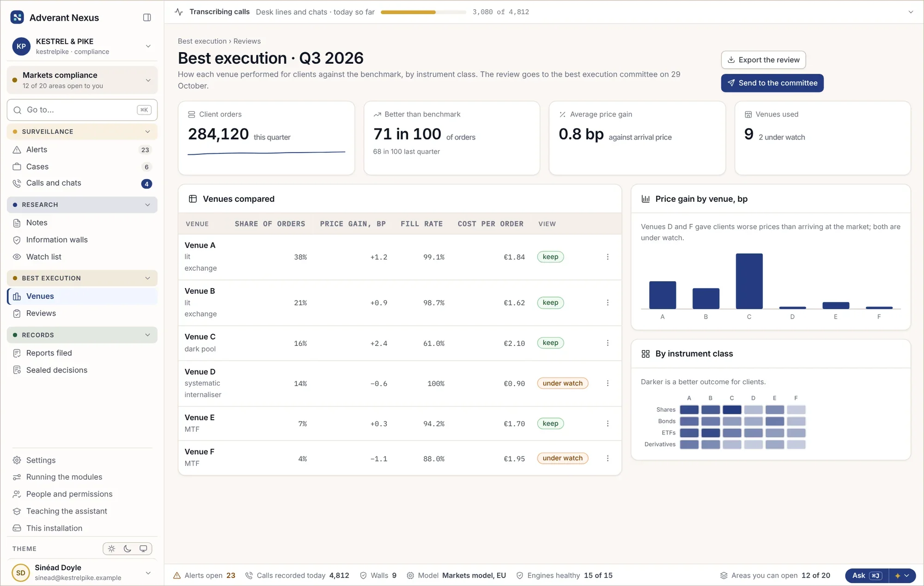This screenshot has height=586, width=924.
Task: Click the Notes document icon
Action: click(17, 223)
